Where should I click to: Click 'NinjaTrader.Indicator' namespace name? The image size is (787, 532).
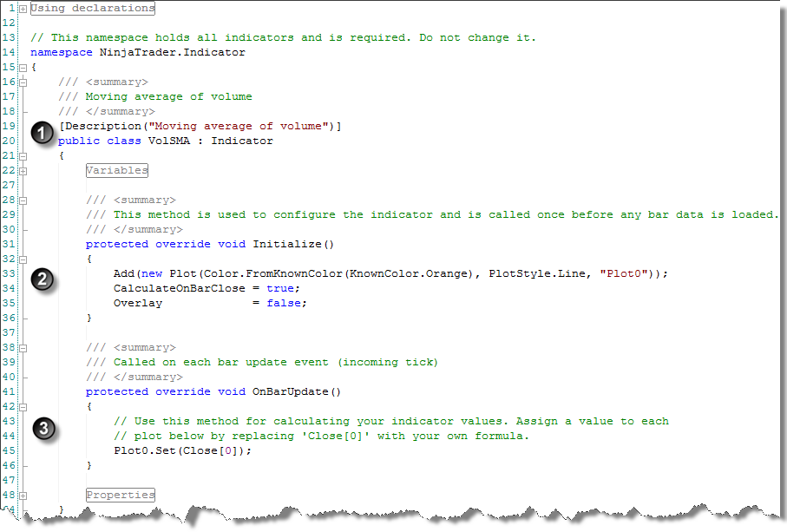pyautogui.click(x=172, y=52)
